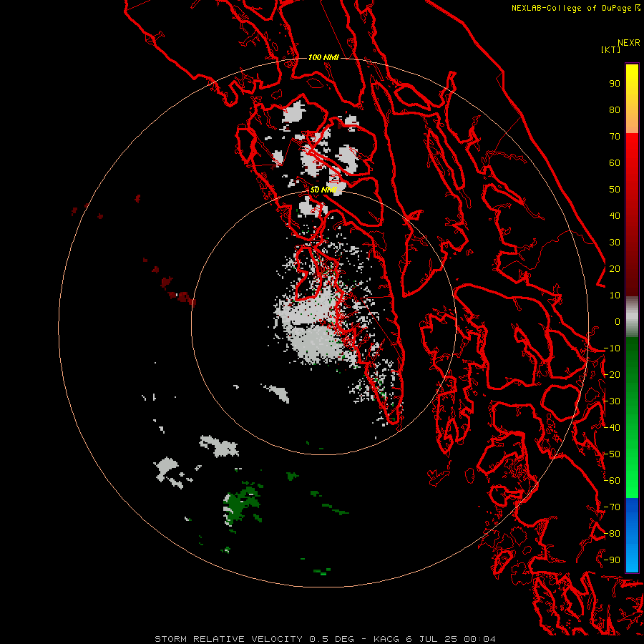Click the -80 value on velocity scale
The height and width of the screenshot is (644, 644).
click(612, 533)
